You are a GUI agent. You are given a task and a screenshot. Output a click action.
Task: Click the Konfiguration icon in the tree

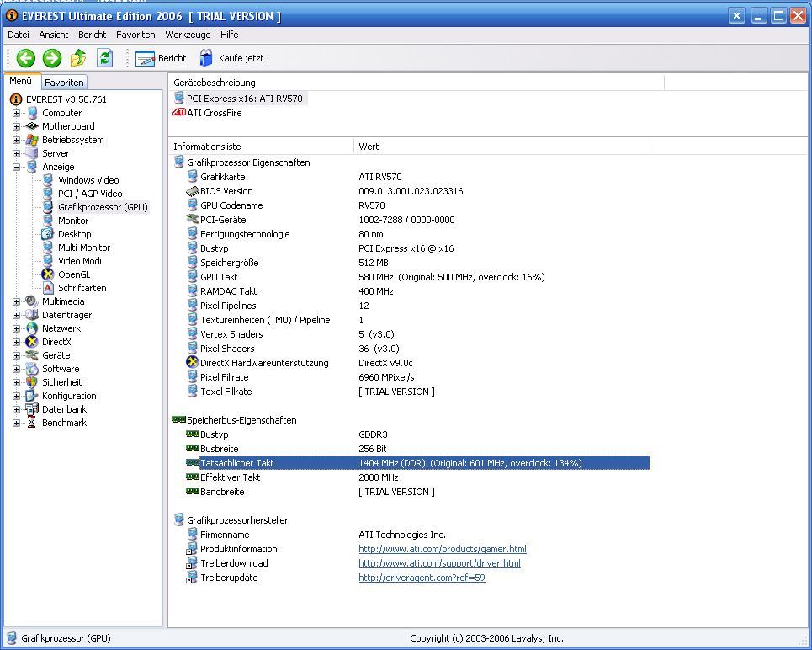point(32,396)
